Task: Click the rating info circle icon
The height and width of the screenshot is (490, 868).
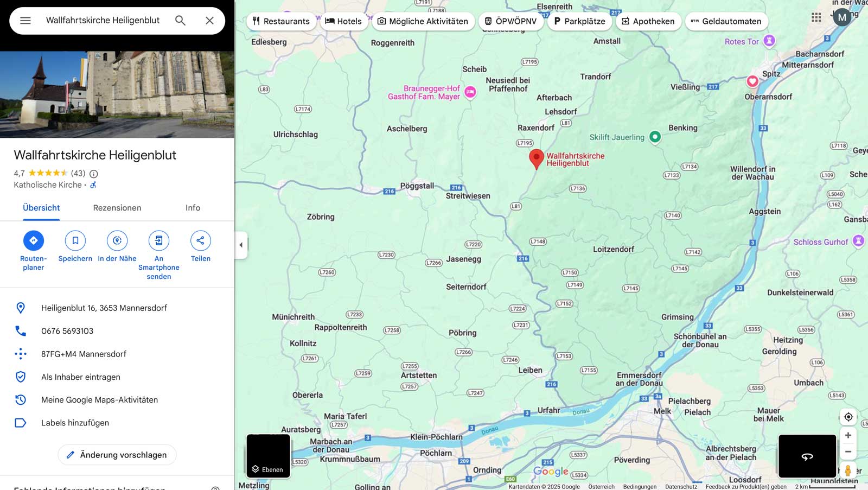Action: [93, 174]
